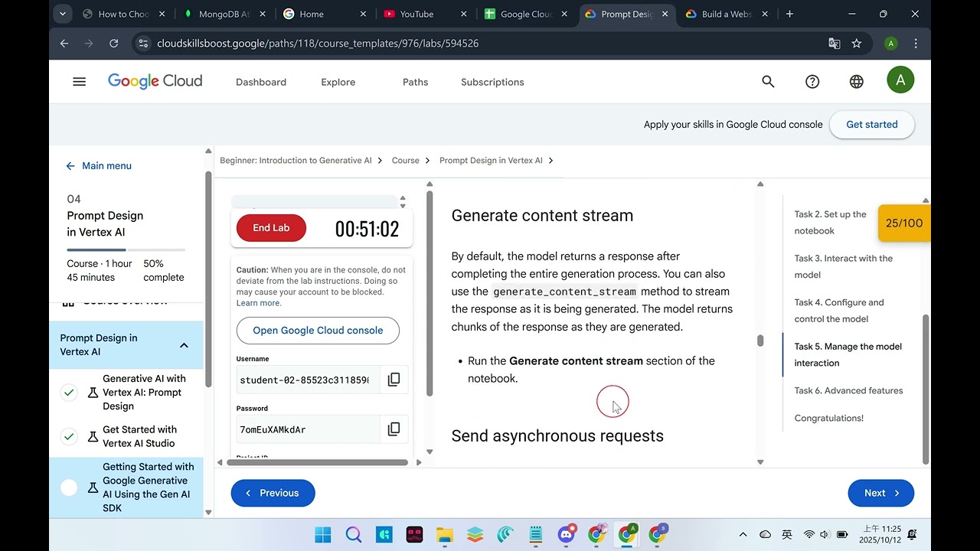Click the chevron after Prompt Design in Vertex AI breadcrumb
980x551 pixels.
550,161
